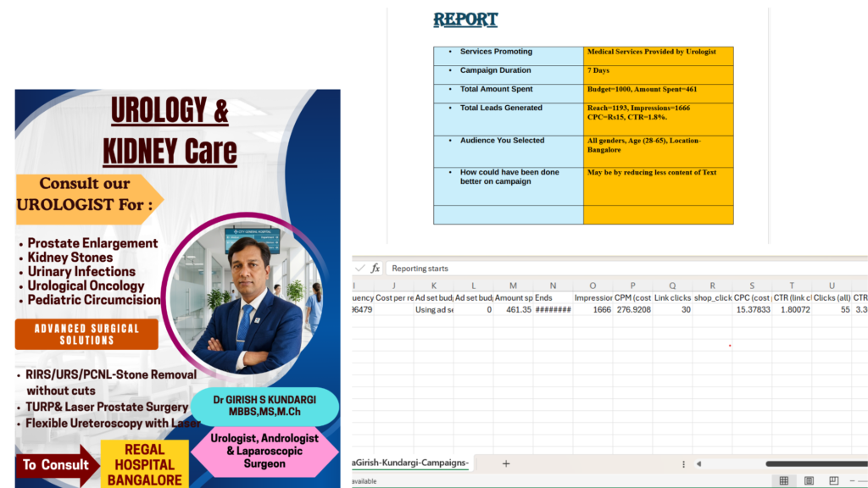Click the Medical Services Provided by Urologist cell
Viewport: 868px width, 488px height.
[658, 56]
